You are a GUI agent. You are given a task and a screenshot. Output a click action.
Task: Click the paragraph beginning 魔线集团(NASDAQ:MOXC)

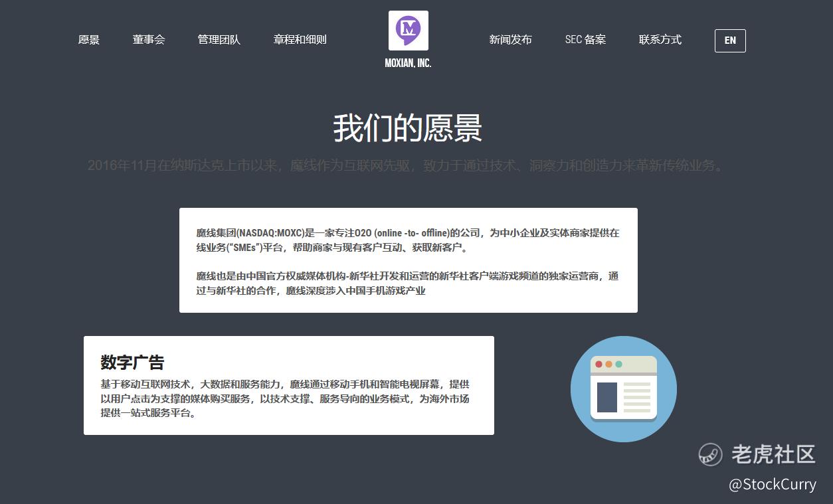pyautogui.click(x=407, y=240)
